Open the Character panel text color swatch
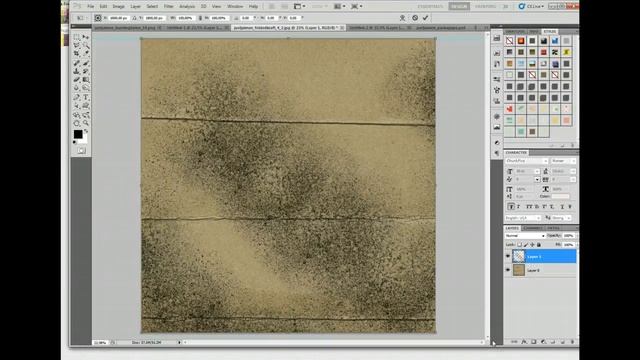 coord(560,196)
